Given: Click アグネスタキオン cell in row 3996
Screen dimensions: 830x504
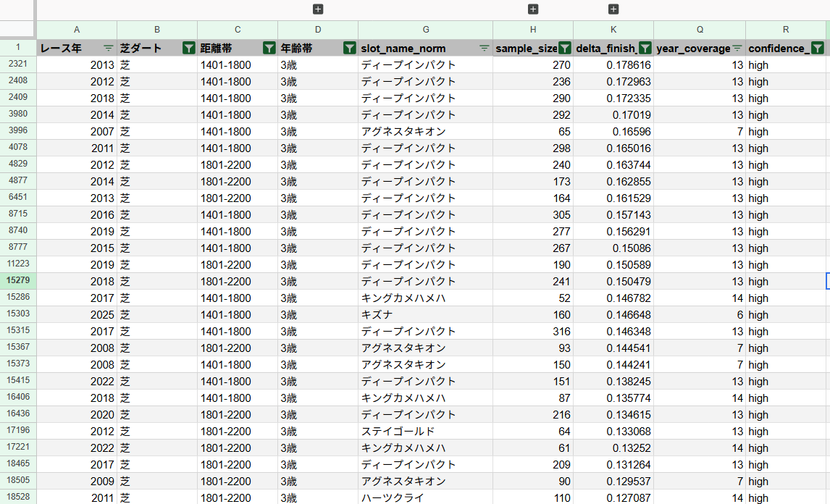Looking at the screenshot, I should (x=426, y=131).
